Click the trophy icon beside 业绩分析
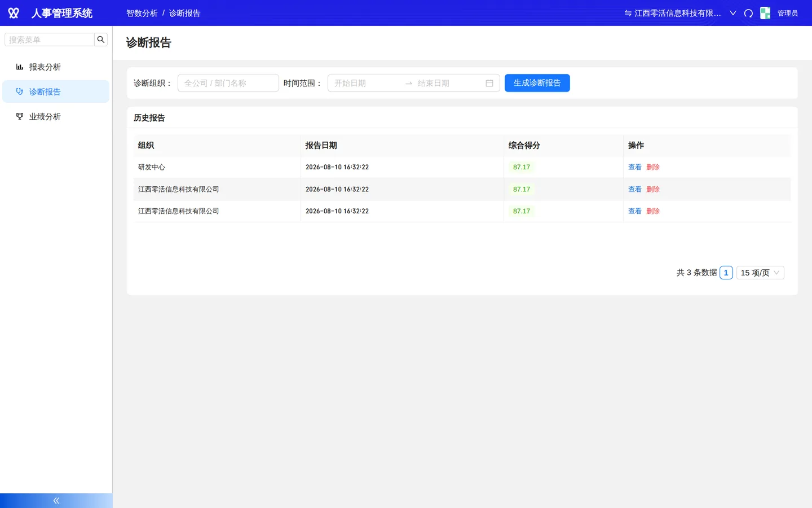 [x=20, y=116]
